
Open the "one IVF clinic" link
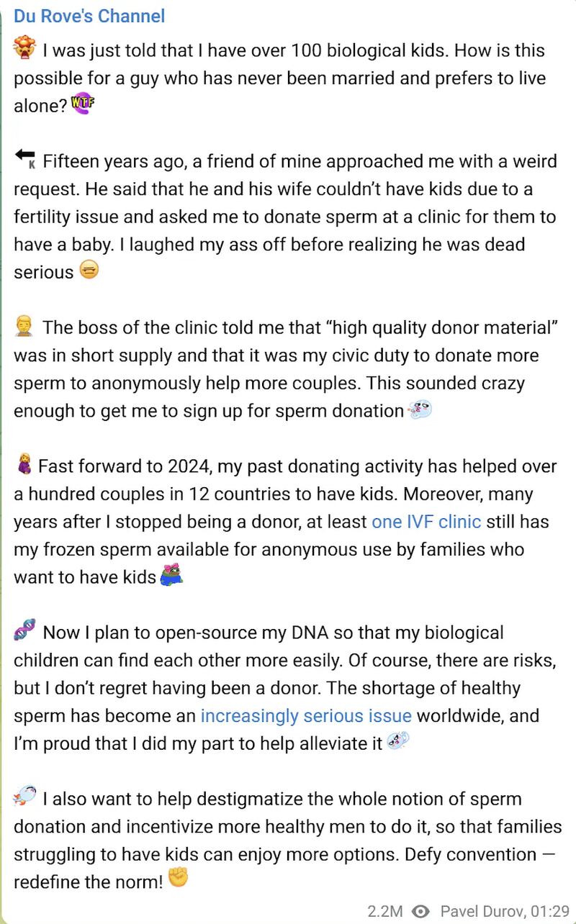[426, 522]
